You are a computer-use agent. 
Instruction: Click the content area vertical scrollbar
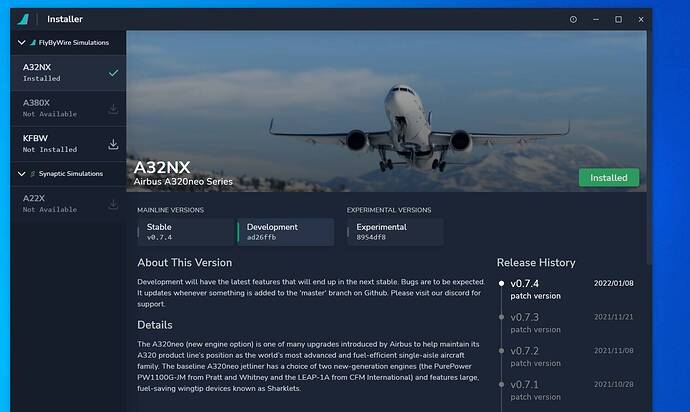click(649, 147)
